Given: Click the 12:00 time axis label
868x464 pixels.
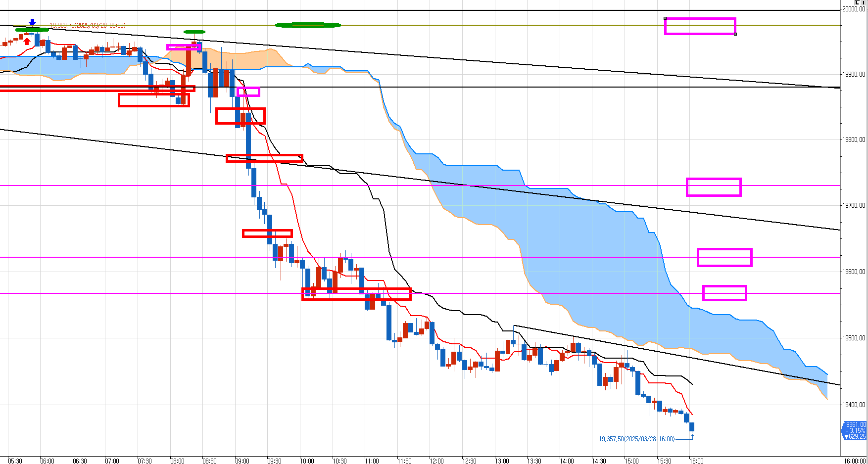Looking at the screenshot, I should pyautogui.click(x=437, y=461).
